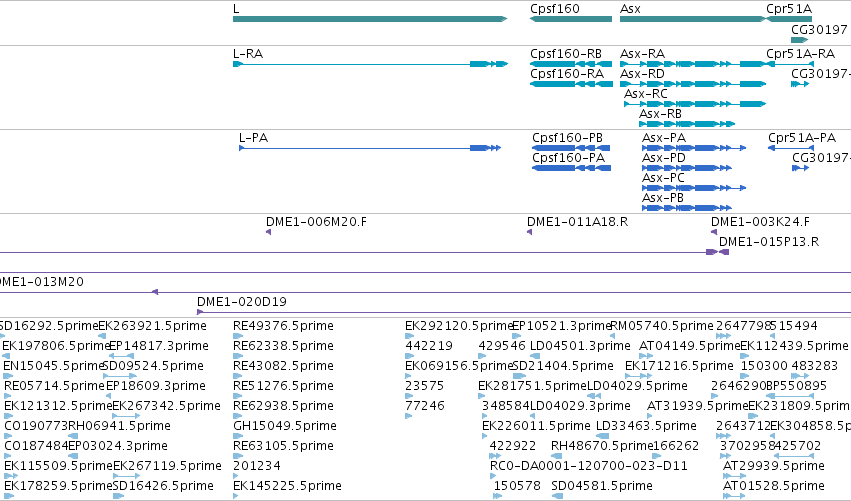The height and width of the screenshot is (501, 851).
Task: Open the 150578 EST entry
Action: (x=517, y=486)
